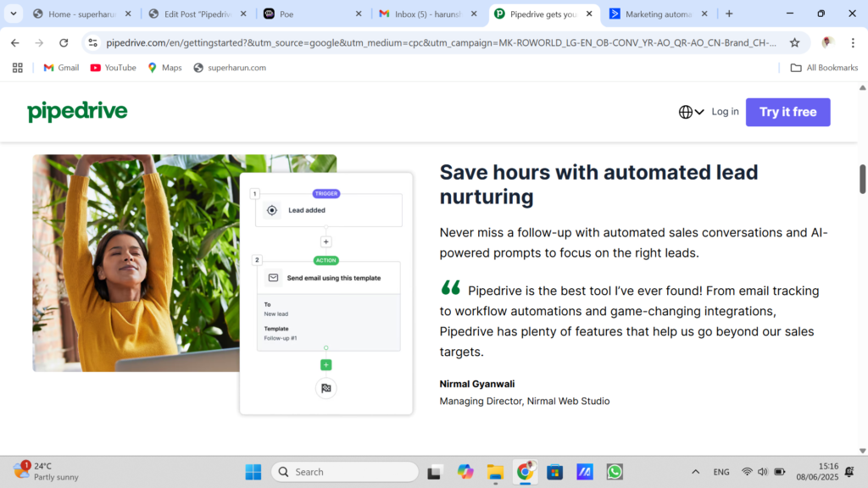View site information icon in address bar
The width and height of the screenshot is (868, 488).
coord(92,42)
